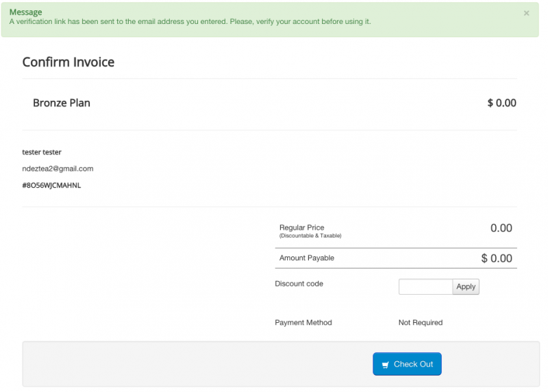Click the Bronze Plan $ 0.00 price

point(501,103)
